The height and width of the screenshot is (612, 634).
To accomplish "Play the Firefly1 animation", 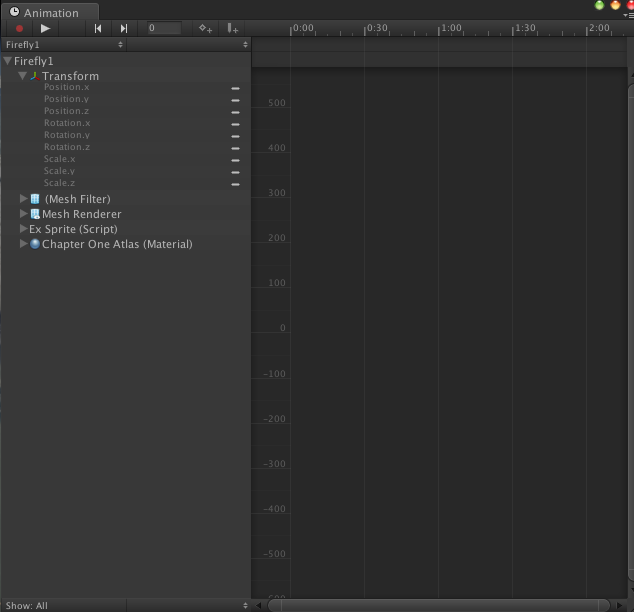I will (x=45, y=28).
